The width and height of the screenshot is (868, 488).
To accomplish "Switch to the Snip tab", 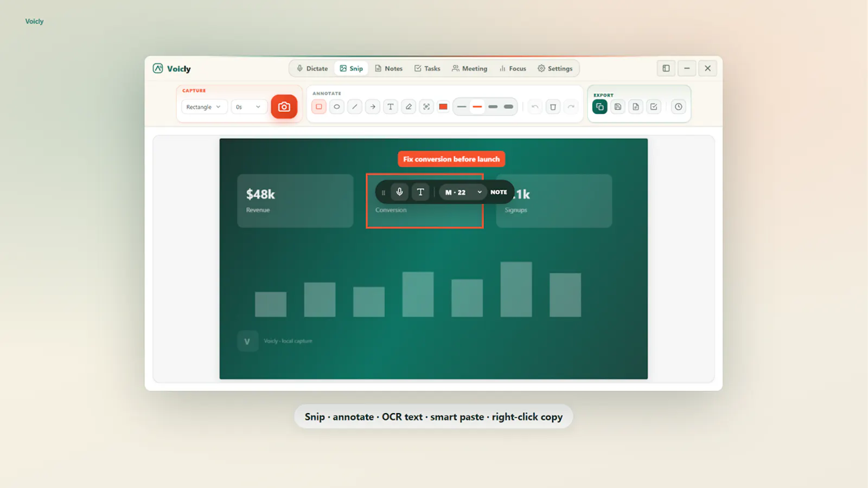I will 352,68.
